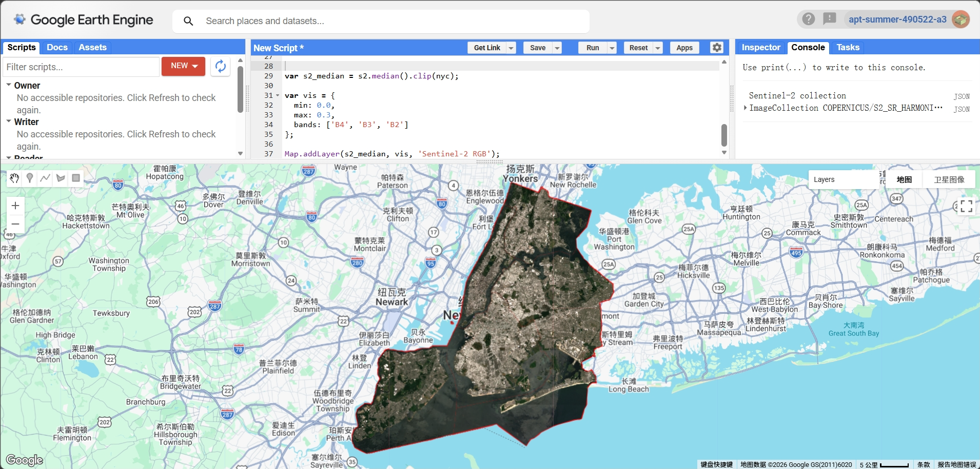Toggle JSON view for ImageCollection entry
Screen dimensions: 980x469
[962, 109]
